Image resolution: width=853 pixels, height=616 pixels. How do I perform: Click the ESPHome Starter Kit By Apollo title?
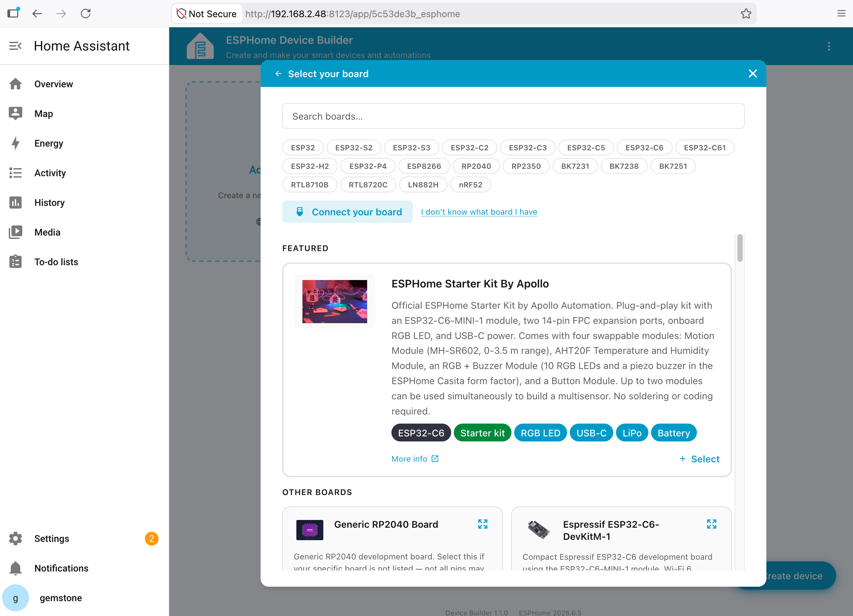click(470, 283)
